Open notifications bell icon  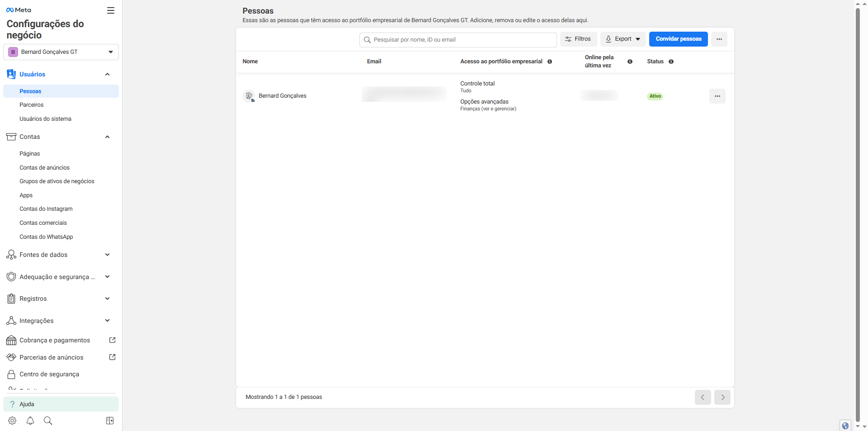(x=30, y=421)
